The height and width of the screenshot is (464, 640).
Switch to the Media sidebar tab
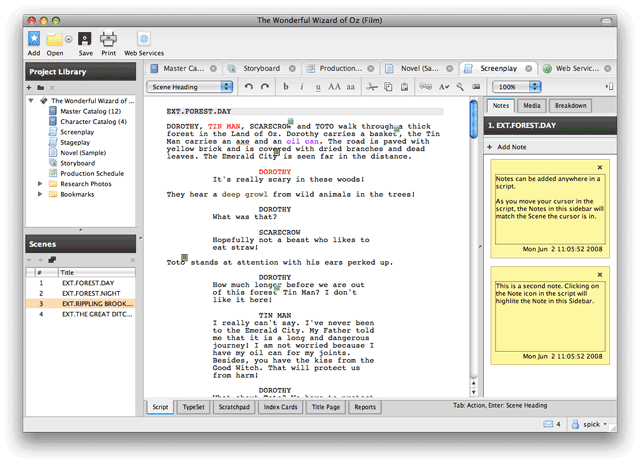[531, 106]
